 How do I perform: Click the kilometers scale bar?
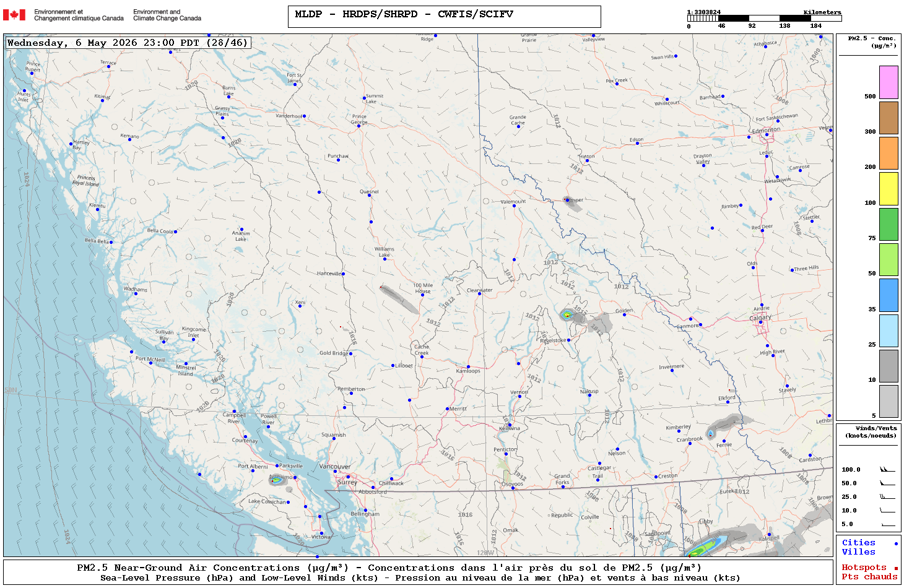tap(764, 19)
